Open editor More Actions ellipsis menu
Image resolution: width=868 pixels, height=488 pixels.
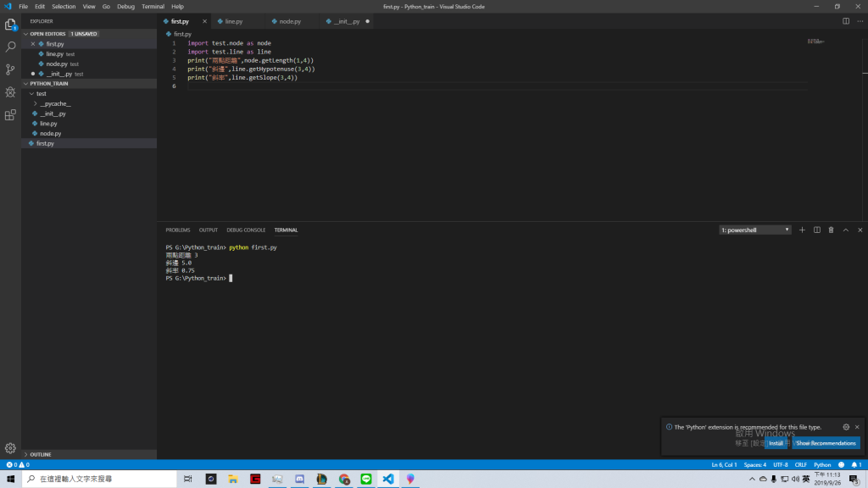coord(860,21)
